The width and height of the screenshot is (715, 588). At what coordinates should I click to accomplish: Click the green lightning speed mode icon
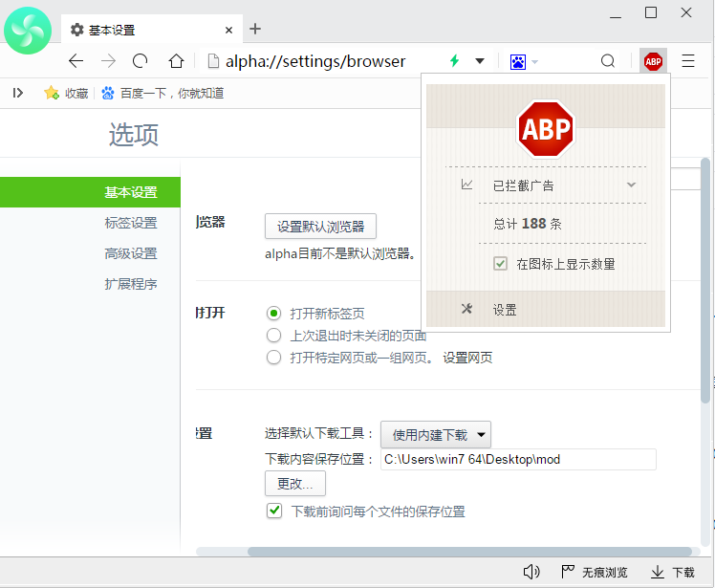454,60
